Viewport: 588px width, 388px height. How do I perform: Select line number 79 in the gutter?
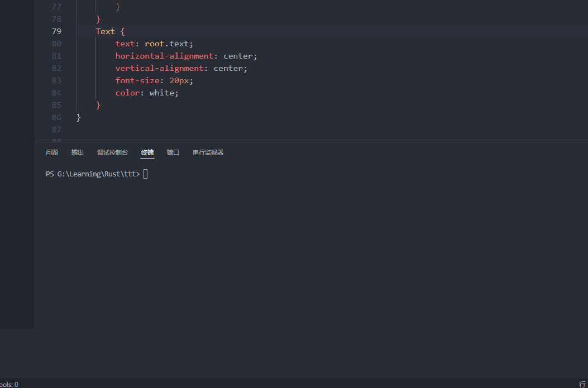tap(56, 31)
